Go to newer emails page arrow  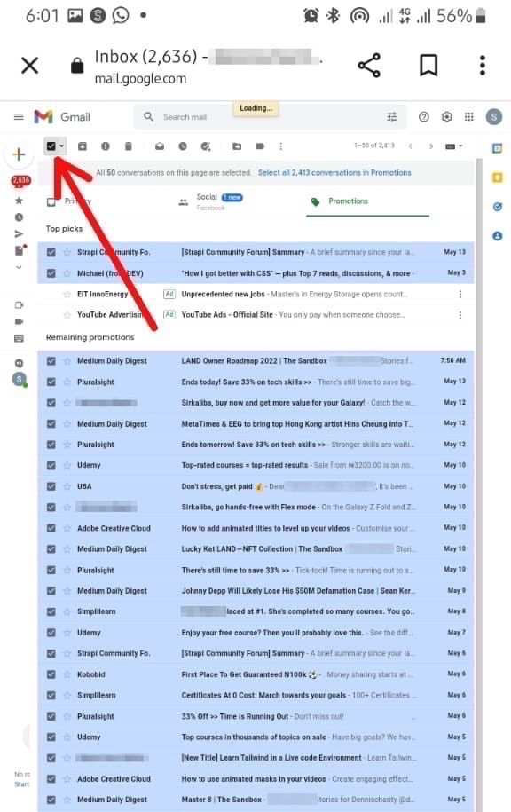coord(410,146)
